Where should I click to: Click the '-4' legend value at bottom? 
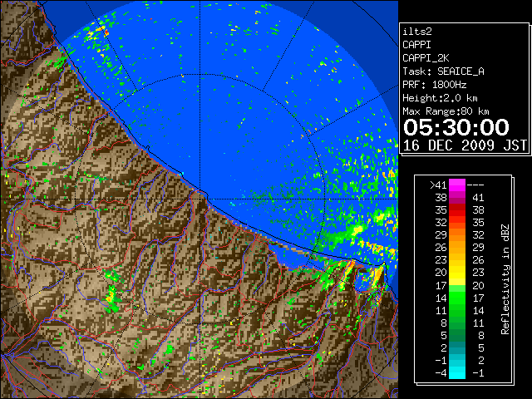point(441,372)
